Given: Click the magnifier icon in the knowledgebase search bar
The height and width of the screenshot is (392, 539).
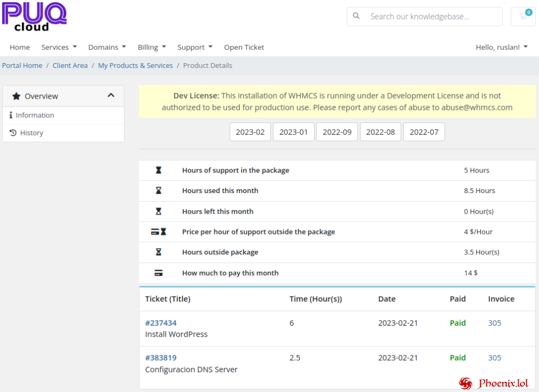Looking at the screenshot, I should (356, 17).
